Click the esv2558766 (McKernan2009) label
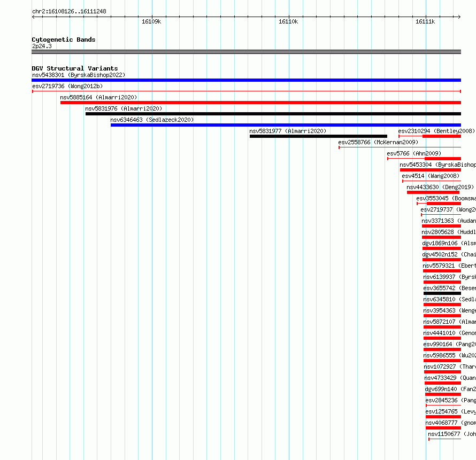This screenshot has width=476, height=460. click(378, 142)
